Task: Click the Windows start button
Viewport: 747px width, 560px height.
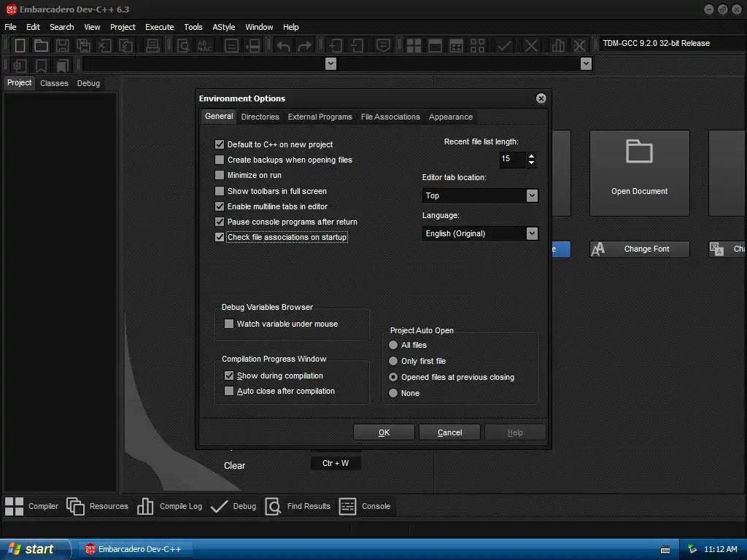Action: click(34, 549)
